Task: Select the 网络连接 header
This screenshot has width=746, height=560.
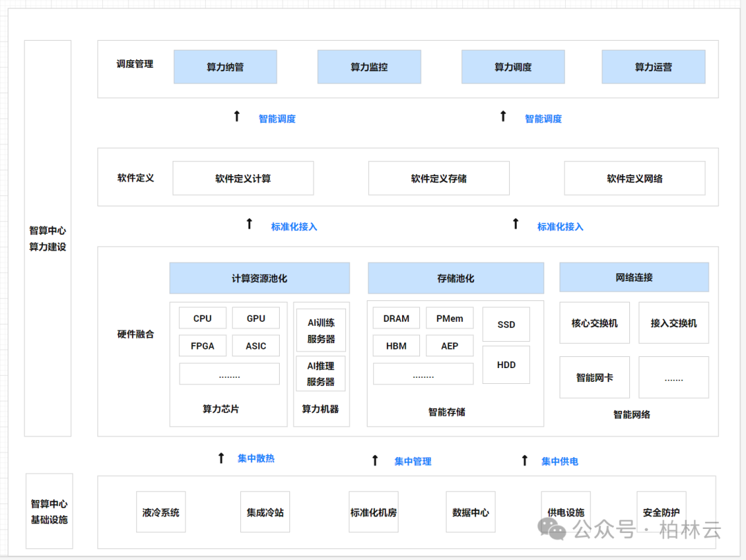Action: [x=633, y=278]
